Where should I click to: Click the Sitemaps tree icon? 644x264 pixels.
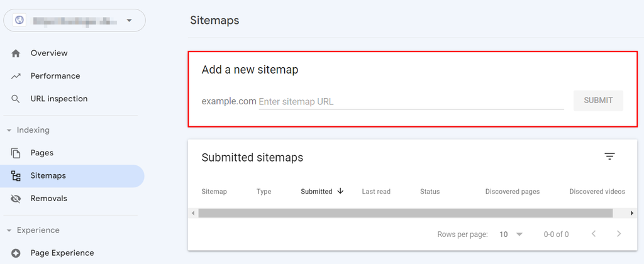click(16, 176)
